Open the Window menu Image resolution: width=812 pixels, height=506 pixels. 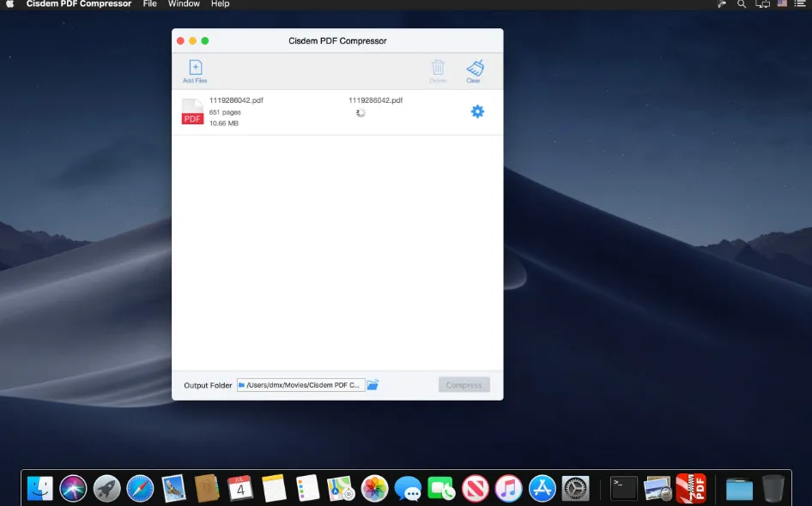pyautogui.click(x=184, y=4)
